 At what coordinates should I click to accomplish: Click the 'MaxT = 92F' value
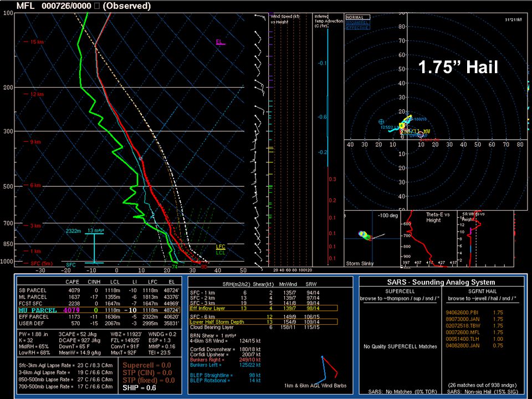coord(125,352)
